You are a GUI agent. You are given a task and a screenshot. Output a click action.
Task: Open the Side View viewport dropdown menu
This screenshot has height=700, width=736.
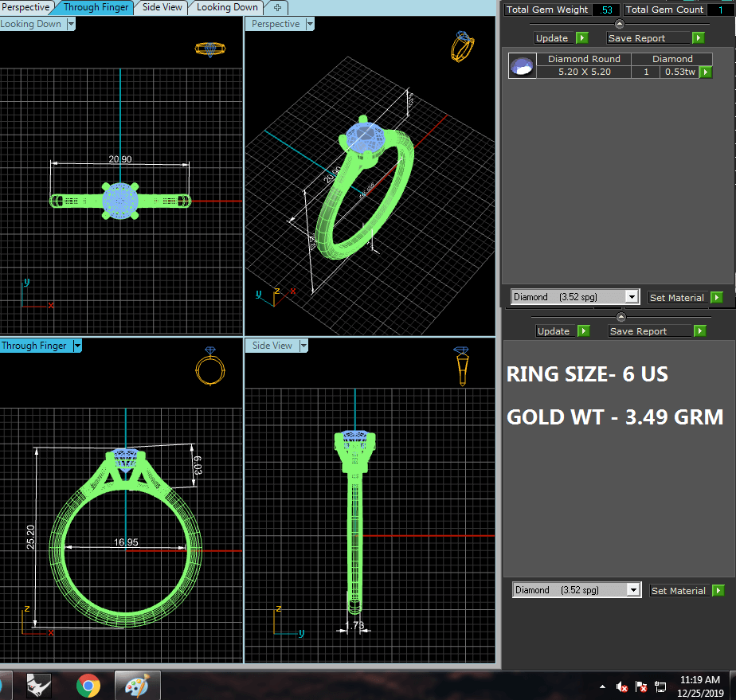click(x=302, y=346)
